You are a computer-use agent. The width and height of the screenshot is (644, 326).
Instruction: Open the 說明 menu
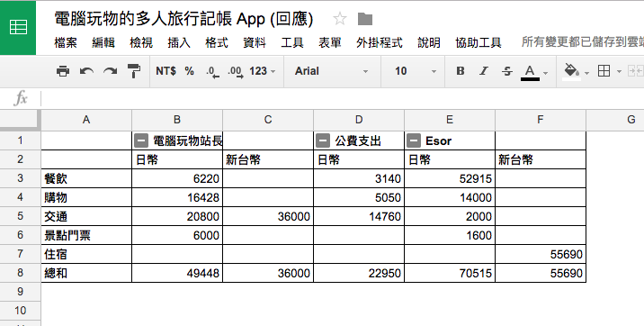click(429, 42)
